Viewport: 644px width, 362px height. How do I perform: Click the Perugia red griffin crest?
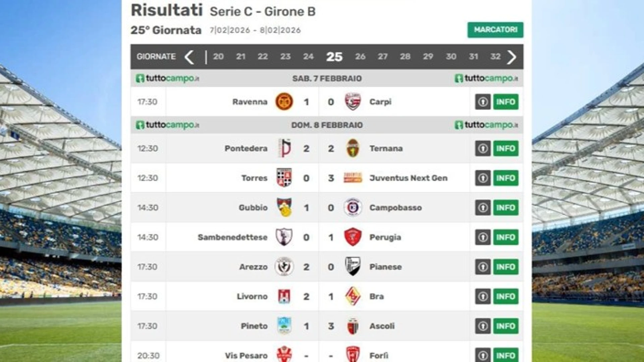(x=353, y=237)
